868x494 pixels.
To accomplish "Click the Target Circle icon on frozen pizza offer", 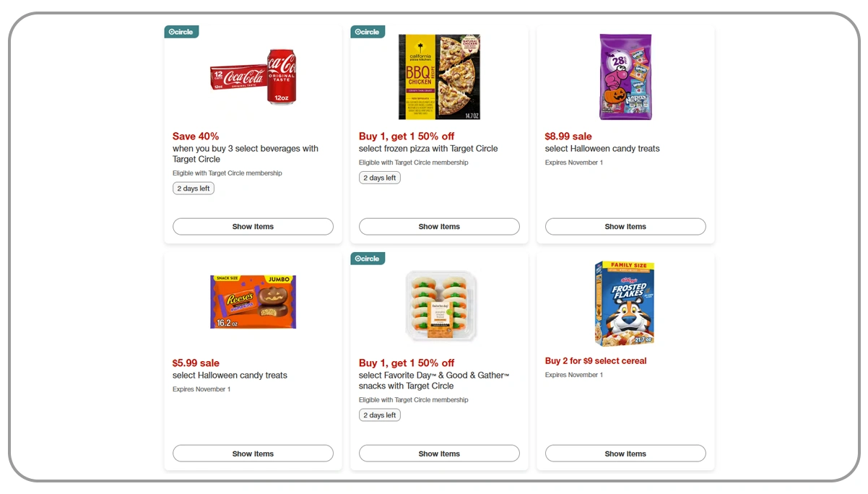I will pos(368,31).
